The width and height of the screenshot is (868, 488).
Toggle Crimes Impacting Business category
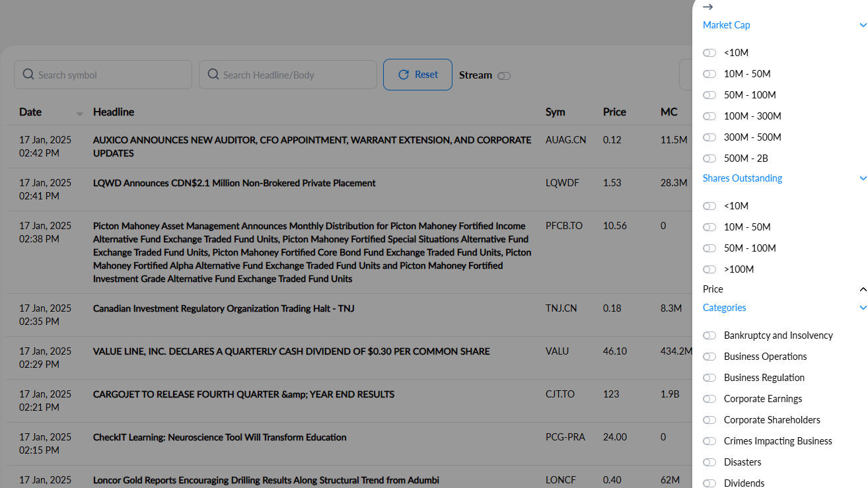pos(709,441)
